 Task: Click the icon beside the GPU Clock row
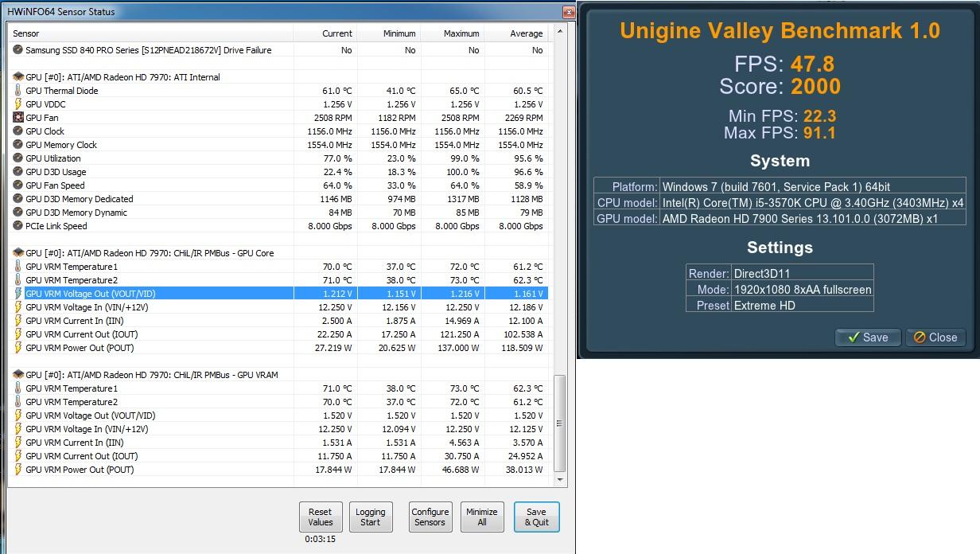tap(18, 131)
